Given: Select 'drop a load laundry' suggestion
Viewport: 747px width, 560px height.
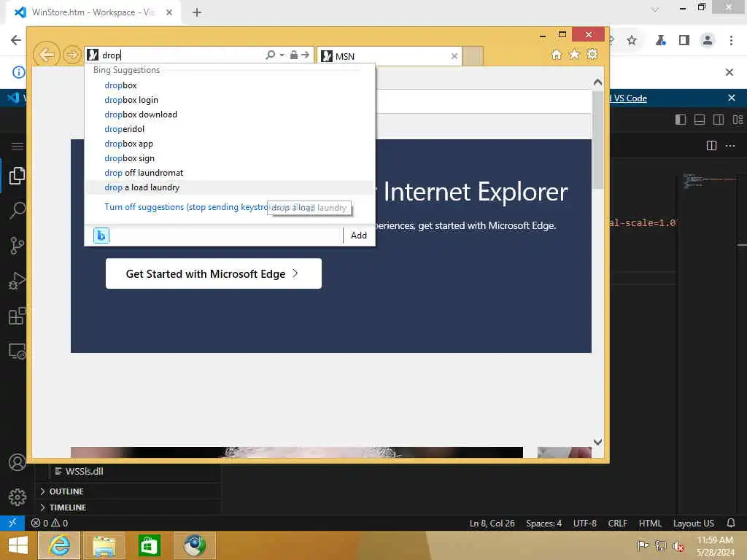Looking at the screenshot, I should click(x=230, y=187).
